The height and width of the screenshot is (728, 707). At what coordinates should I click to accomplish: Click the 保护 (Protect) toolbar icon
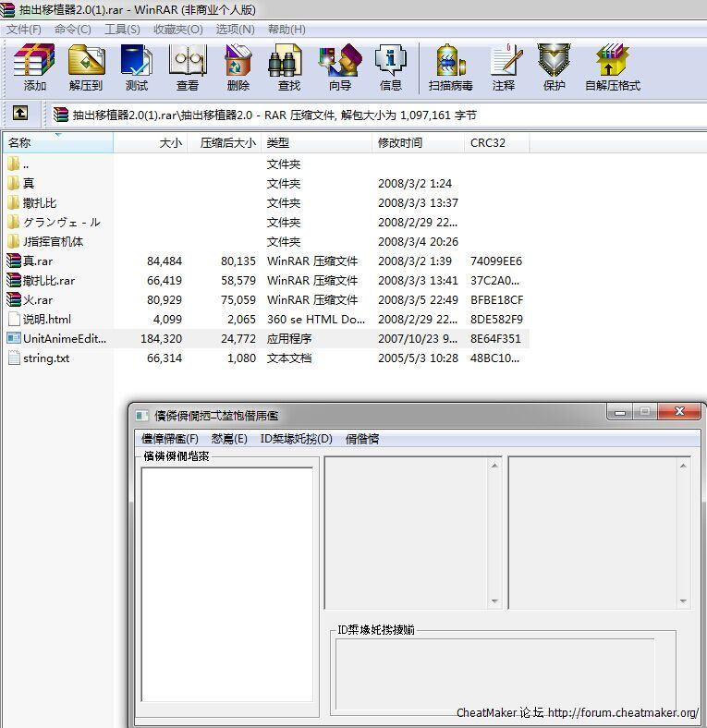(x=554, y=67)
